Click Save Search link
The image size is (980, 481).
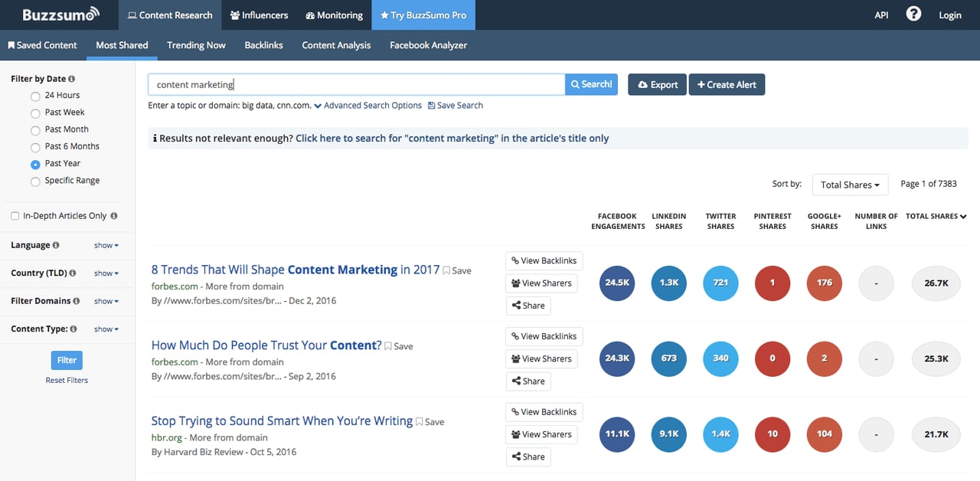(x=456, y=106)
